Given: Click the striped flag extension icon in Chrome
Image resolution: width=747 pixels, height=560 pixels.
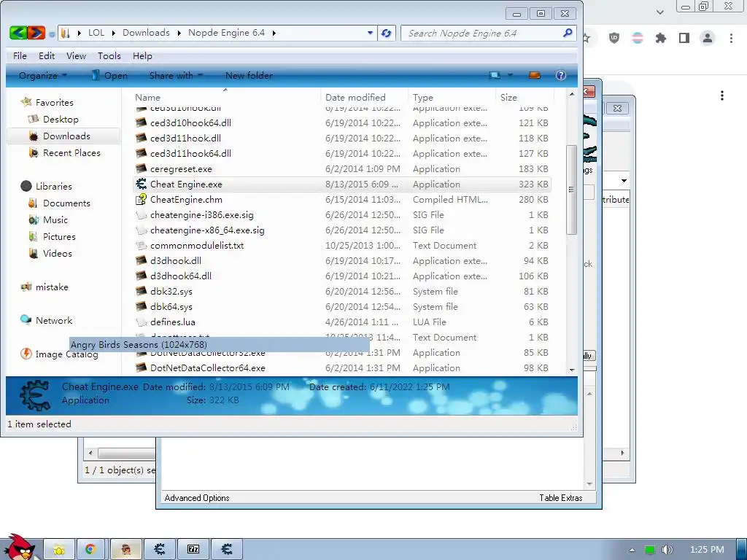Looking at the screenshot, I should [x=638, y=38].
